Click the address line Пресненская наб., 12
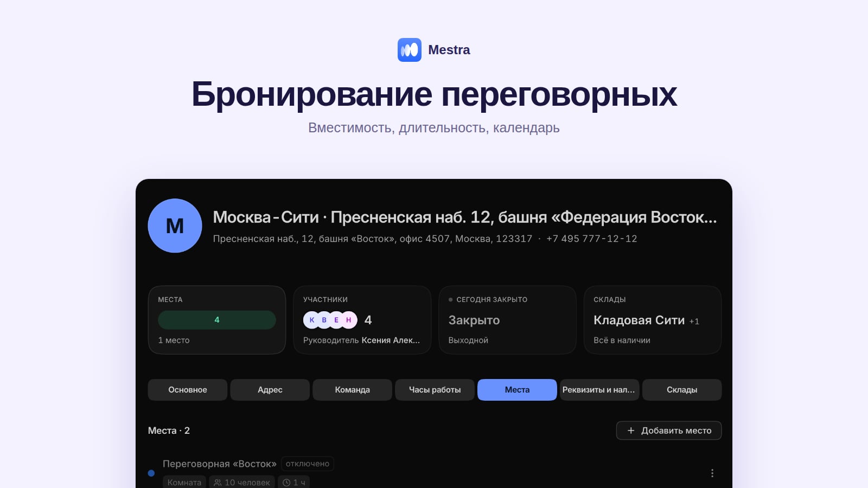 [x=373, y=239]
